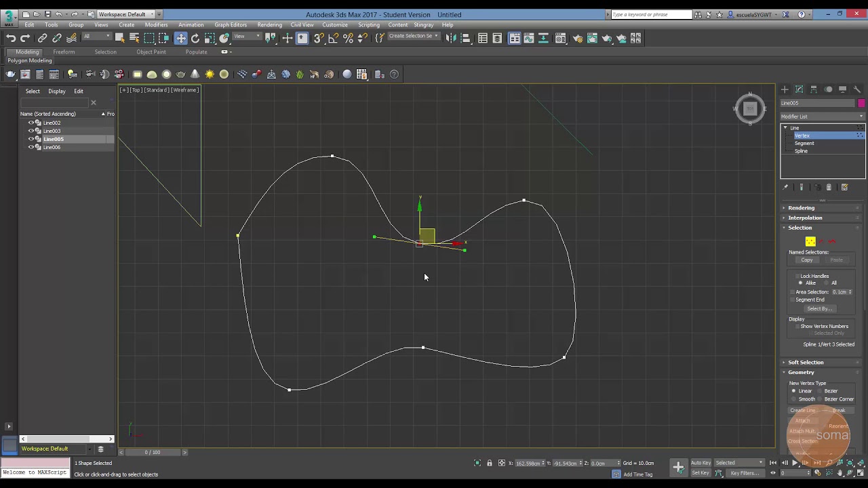Open the Modifier List dropdown
This screenshot has width=868, height=488.
point(823,117)
